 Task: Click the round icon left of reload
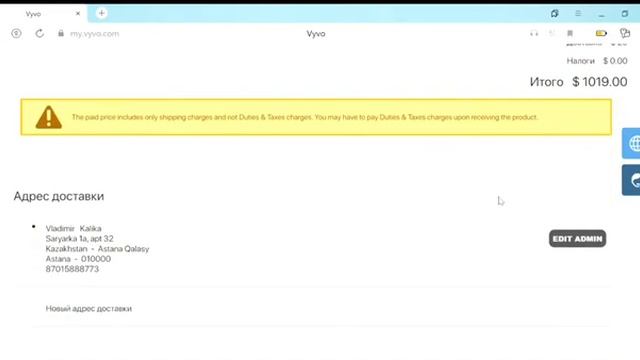click(16, 33)
